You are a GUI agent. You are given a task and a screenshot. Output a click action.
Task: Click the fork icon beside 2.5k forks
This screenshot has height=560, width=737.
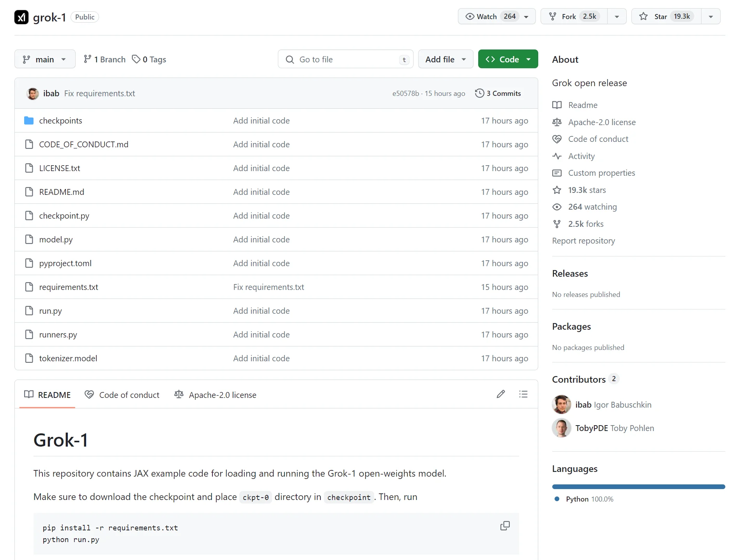point(557,224)
